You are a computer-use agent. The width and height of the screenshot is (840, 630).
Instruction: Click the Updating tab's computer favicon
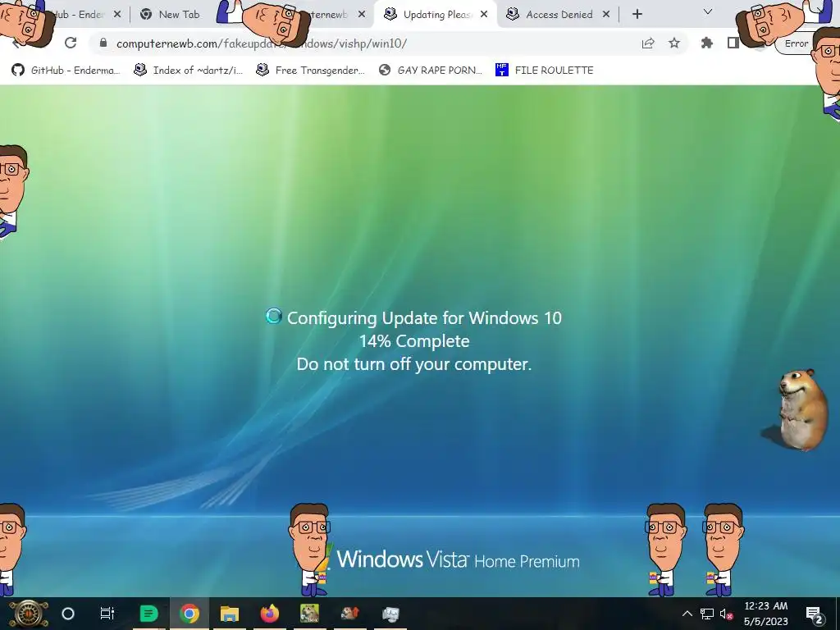point(390,14)
